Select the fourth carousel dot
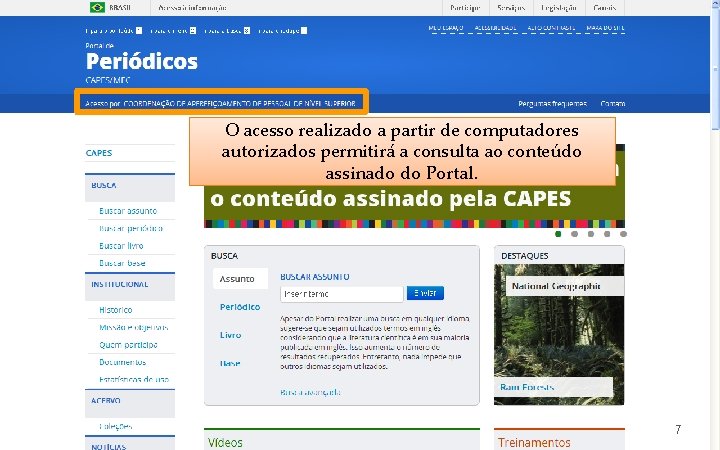 coord(607,234)
